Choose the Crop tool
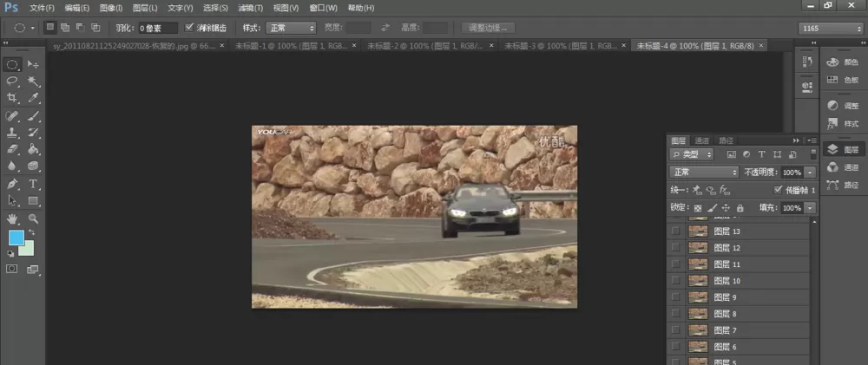This screenshot has height=365, width=868. click(x=11, y=98)
